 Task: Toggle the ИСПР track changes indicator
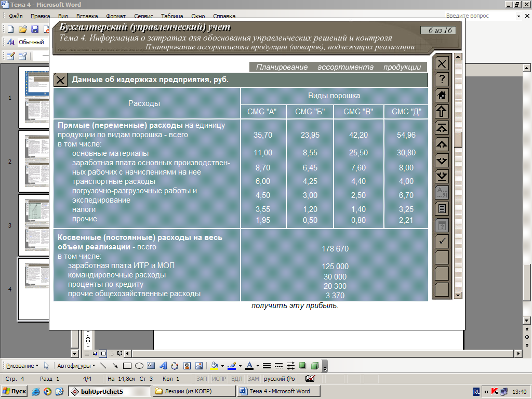coord(219,379)
